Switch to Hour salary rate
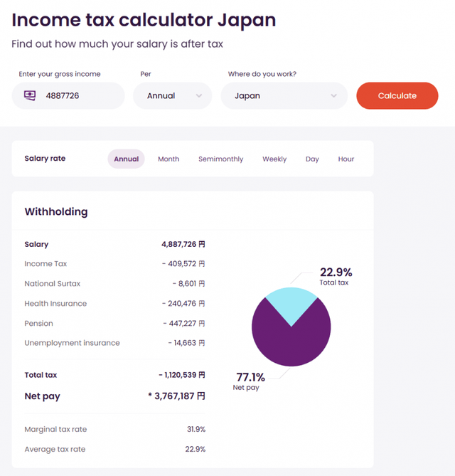This screenshot has height=476, width=455. click(346, 159)
